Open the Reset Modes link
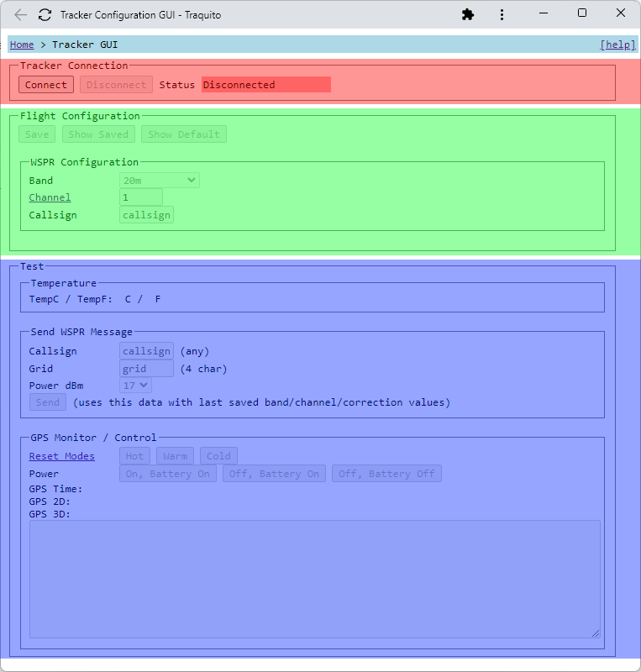Image resolution: width=641 pixels, height=672 pixels. click(61, 456)
